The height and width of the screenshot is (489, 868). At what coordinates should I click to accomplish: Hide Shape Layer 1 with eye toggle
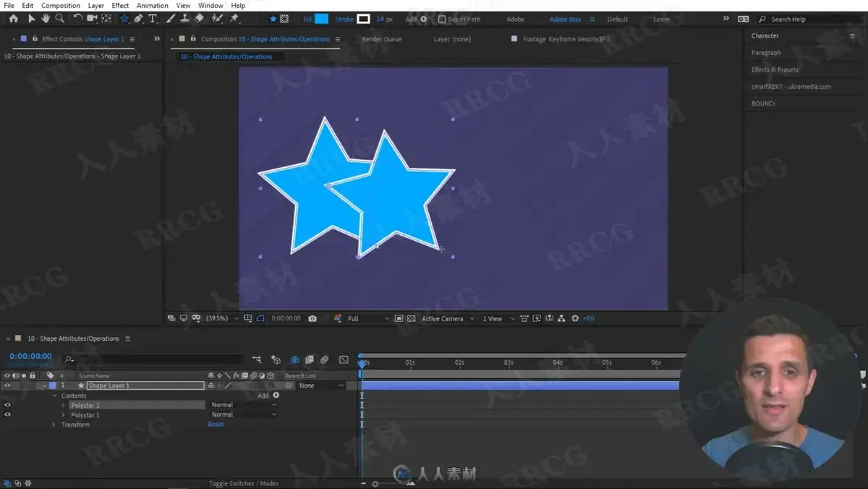pyautogui.click(x=7, y=386)
